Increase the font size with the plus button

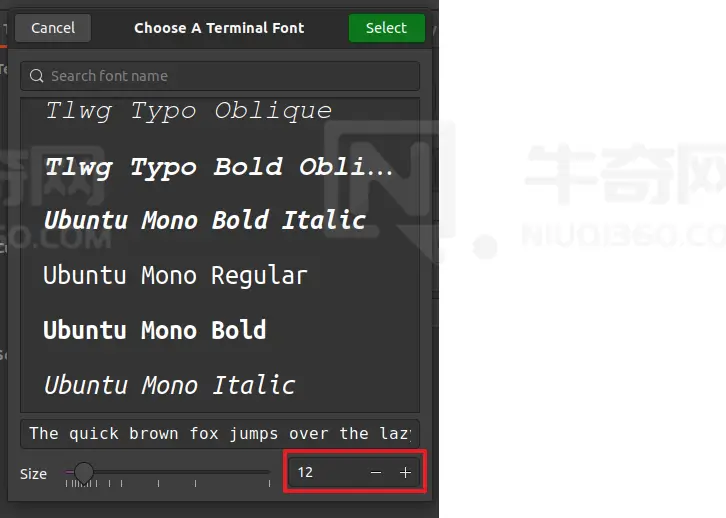click(x=405, y=473)
